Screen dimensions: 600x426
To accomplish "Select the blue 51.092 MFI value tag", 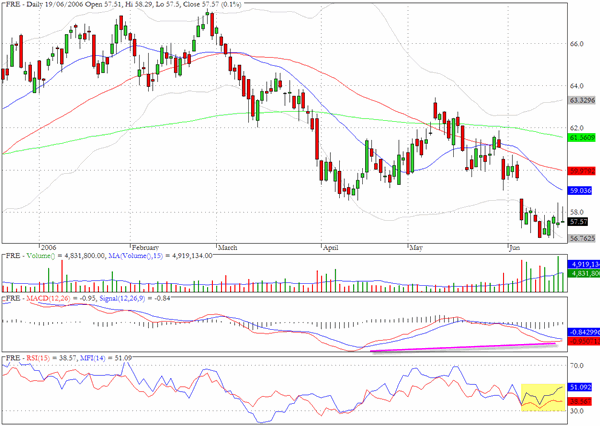I will click(x=580, y=387).
